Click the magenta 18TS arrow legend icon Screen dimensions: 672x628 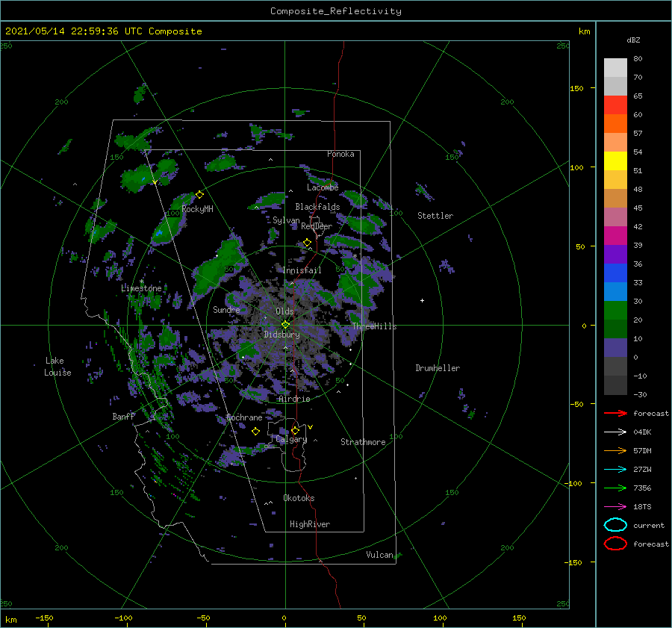click(x=615, y=507)
